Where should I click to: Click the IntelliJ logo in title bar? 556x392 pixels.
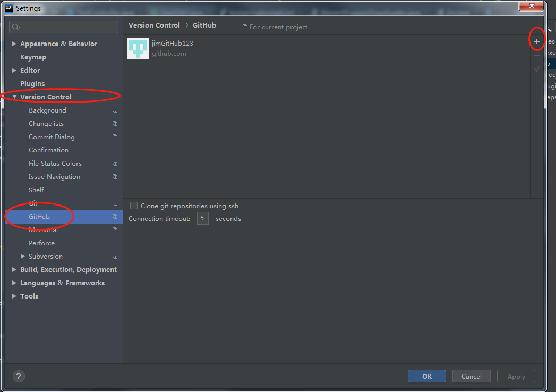9,8
